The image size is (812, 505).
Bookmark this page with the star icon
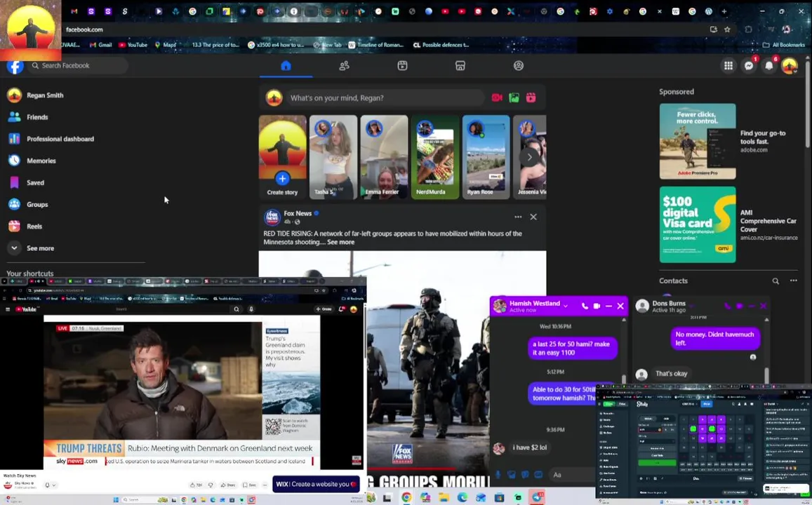(727, 29)
